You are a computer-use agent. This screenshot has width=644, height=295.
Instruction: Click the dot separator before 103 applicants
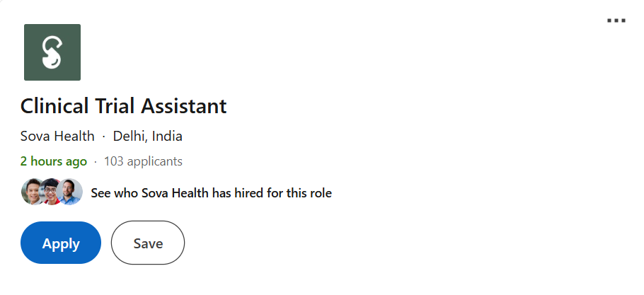(x=96, y=161)
